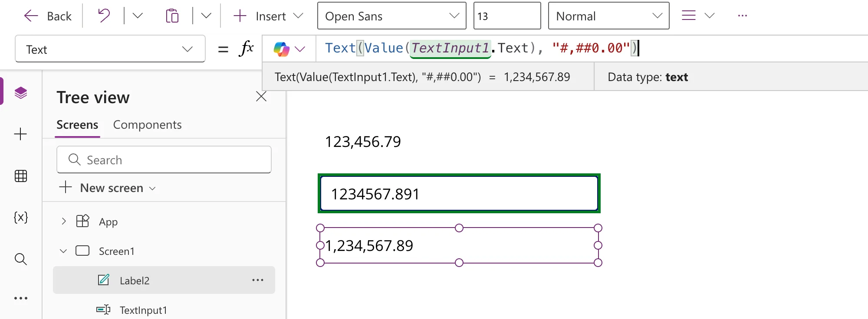The width and height of the screenshot is (868, 319).
Task: Click inside the formula bar text
Action: click(482, 48)
